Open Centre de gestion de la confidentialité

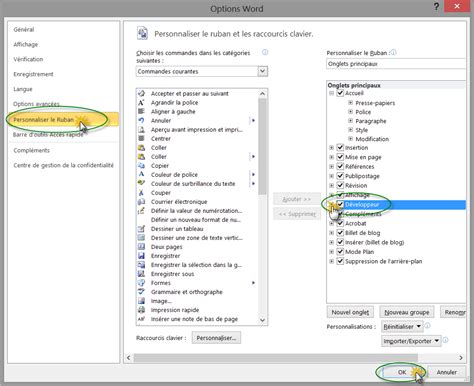(x=63, y=165)
